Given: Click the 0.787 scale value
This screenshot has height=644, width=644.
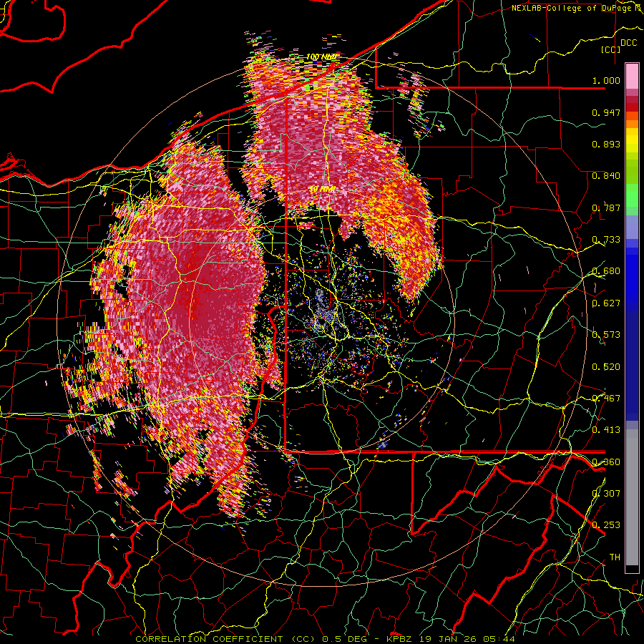Looking at the screenshot, I should click(606, 208).
